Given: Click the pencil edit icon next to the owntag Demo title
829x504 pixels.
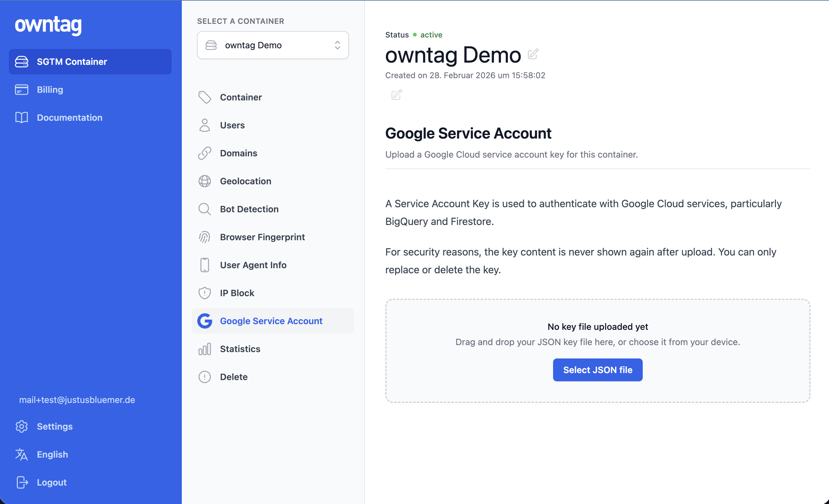Looking at the screenshot, I should point(533,54).
